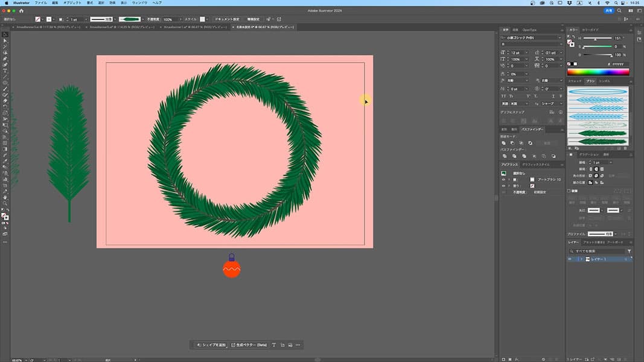
Task: Select the Direct Selection tool
Action: click(x=5, y=40)
